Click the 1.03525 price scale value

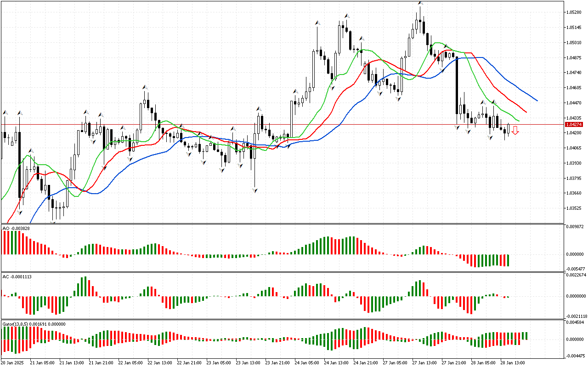coord(574,208)
